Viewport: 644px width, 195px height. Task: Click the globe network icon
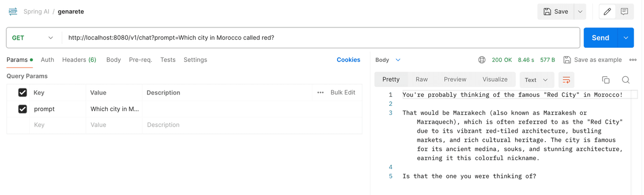coord(482,60)
